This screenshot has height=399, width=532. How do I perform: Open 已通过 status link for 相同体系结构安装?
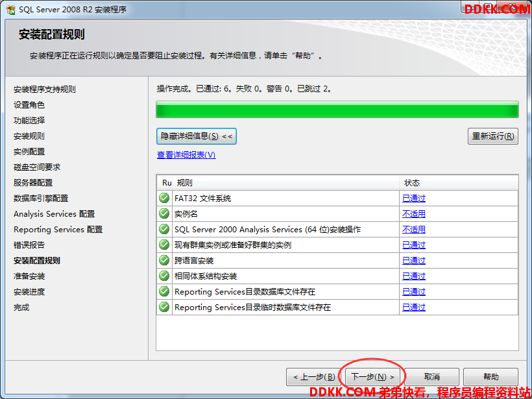coord(413,276)
